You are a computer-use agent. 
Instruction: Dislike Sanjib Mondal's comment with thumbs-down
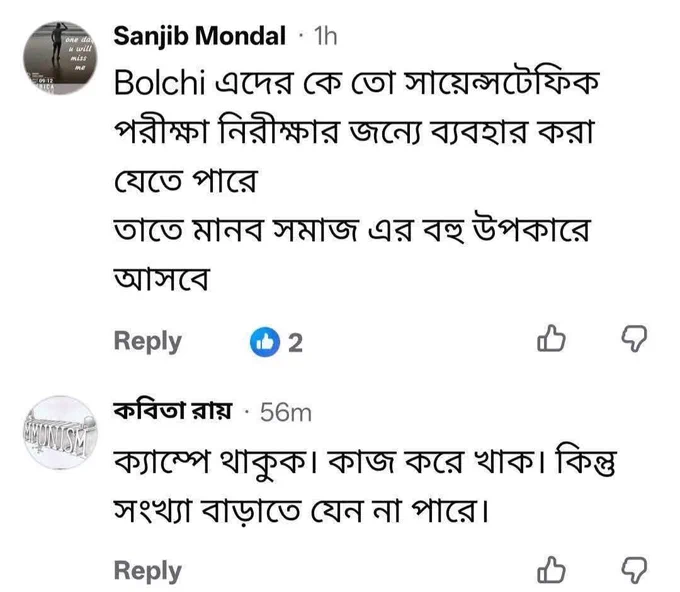[634, 338]
